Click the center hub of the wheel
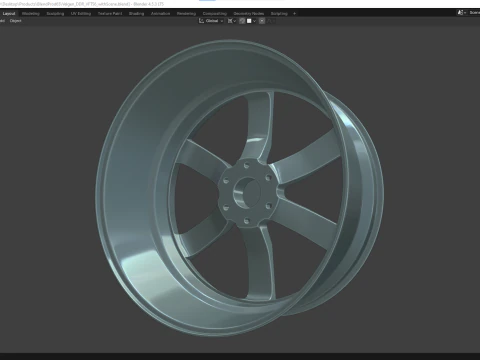The height and width of the screenshot is (360, 480). (247, 193)
